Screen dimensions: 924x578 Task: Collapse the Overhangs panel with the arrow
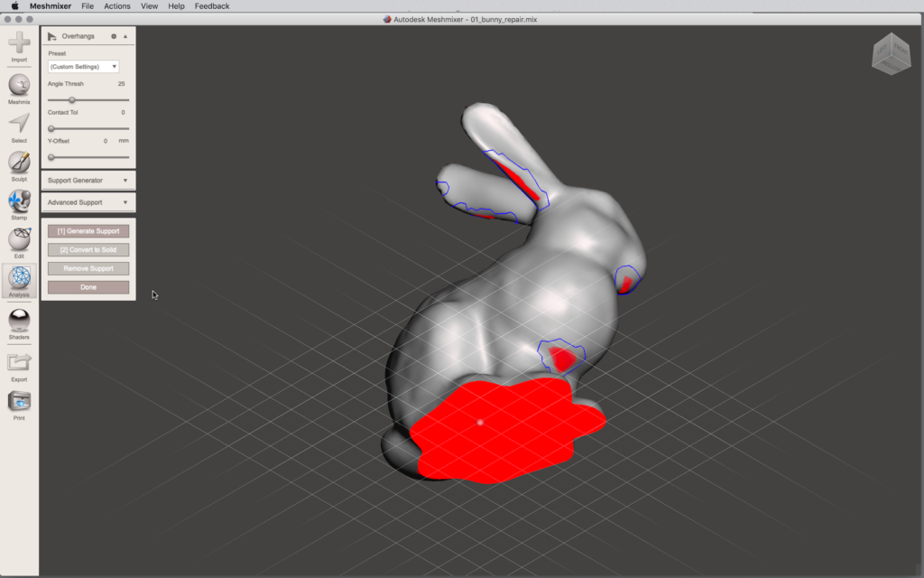tap(125, 36)
